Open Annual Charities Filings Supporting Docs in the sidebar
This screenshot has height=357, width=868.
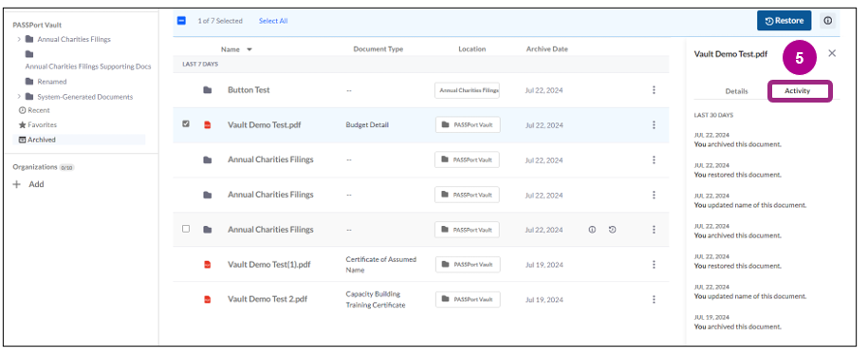coord(88,66)
